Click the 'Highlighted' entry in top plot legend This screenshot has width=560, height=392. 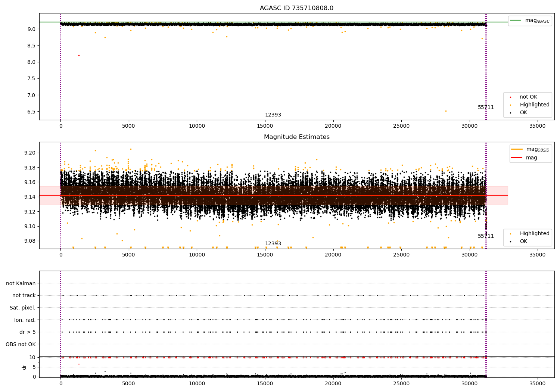(534, 105)
